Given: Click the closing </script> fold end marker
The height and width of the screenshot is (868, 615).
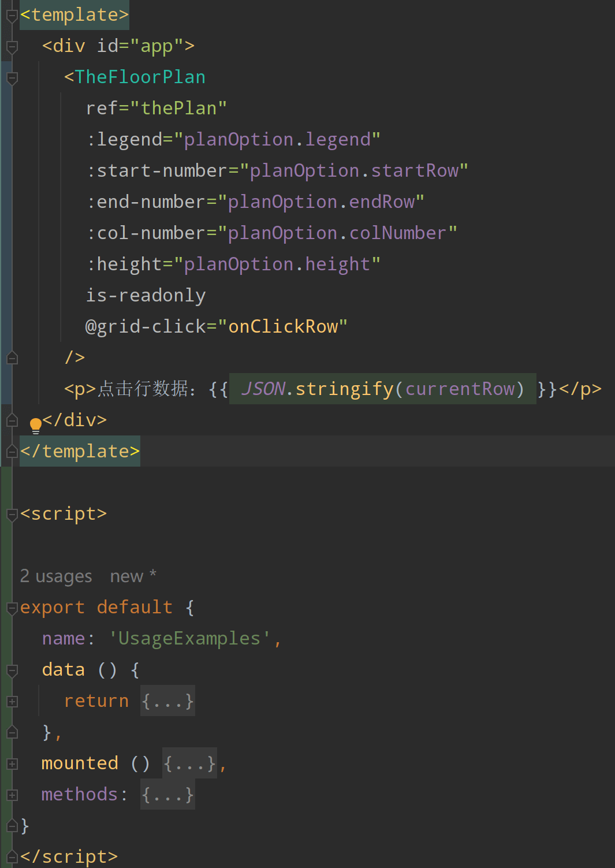Looking at the screenshot, I should pos(12,857).
